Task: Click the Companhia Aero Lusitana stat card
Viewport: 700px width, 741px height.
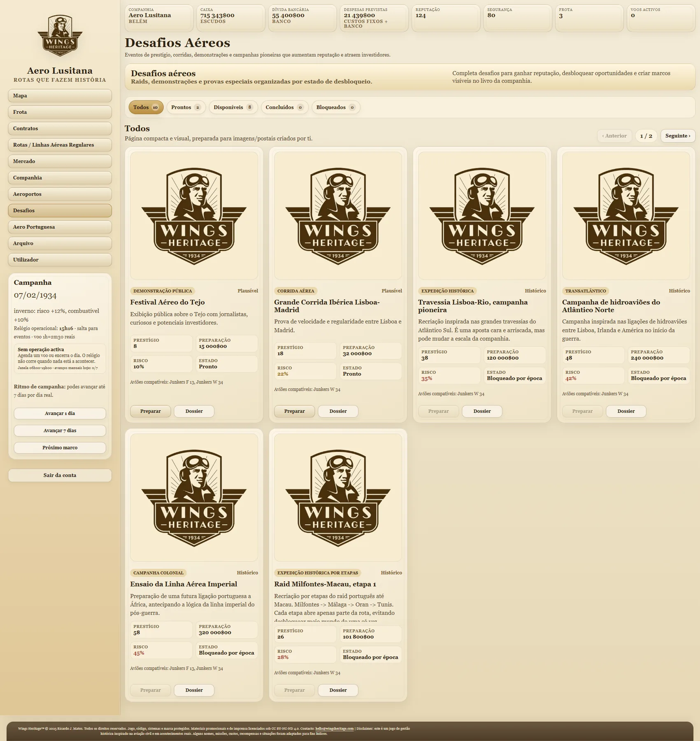Action: [x=159, y=18]
